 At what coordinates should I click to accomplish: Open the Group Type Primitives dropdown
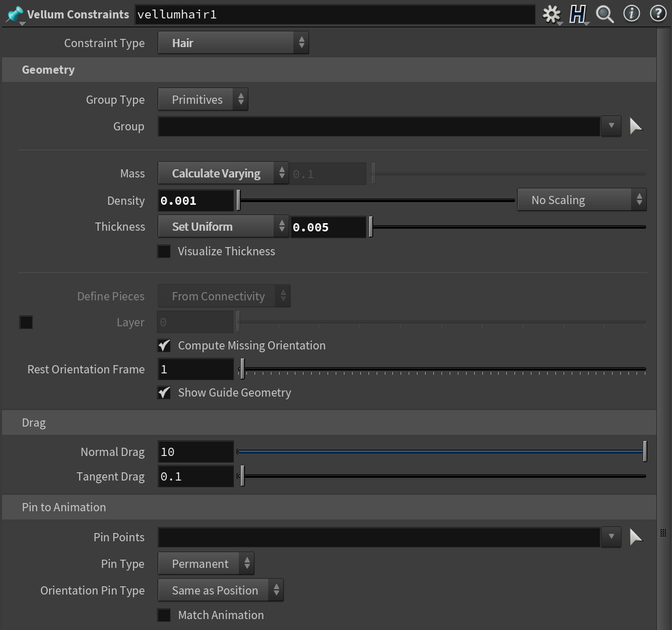coord(203,100)
